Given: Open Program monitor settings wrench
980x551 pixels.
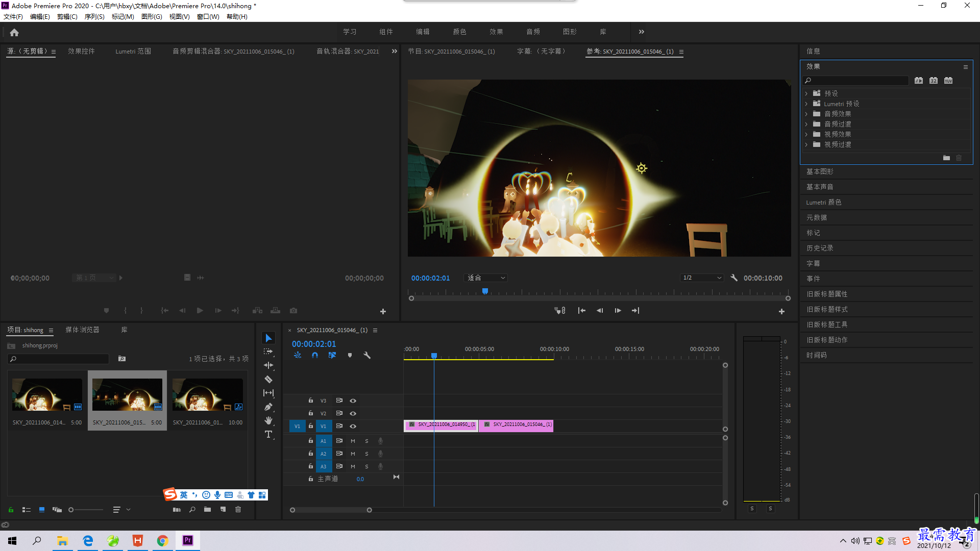Looking at the screenshot, I should tap(734, 278).
